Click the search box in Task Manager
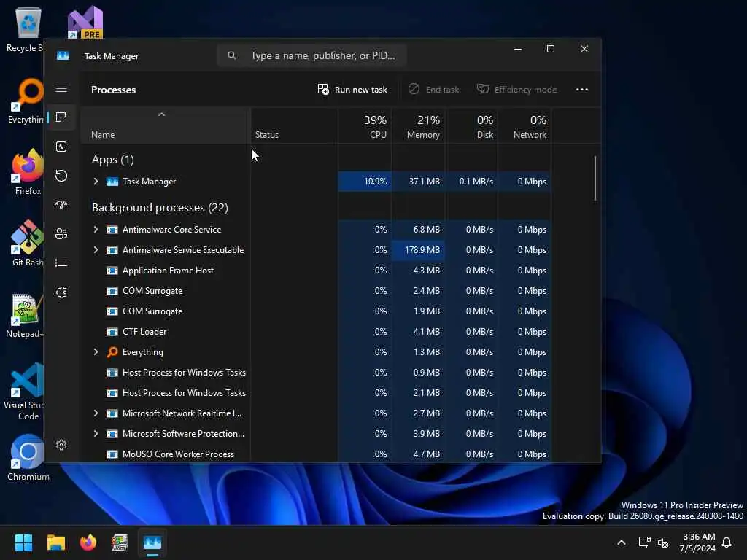747x560 pixels. tap(312, 55)
